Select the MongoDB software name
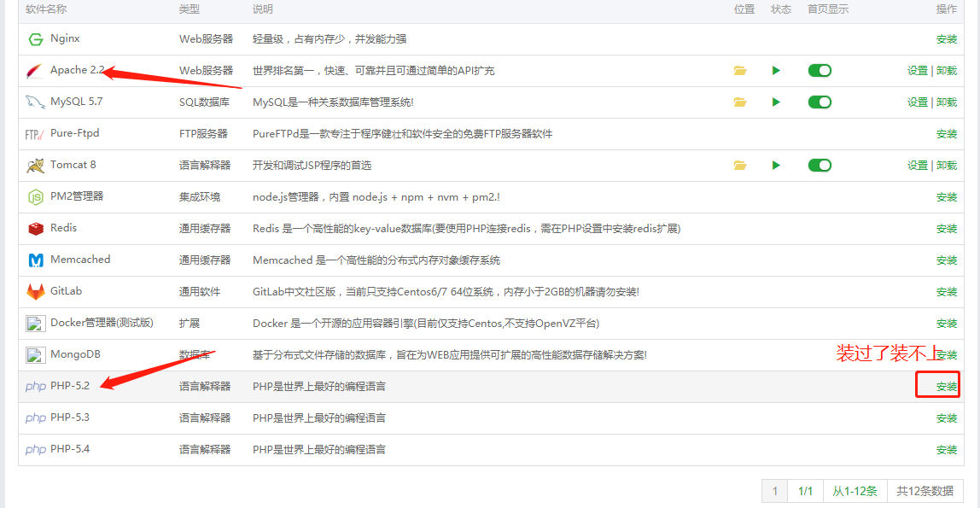The height and width of the screenshot is (508, 980). click(75, 354)
